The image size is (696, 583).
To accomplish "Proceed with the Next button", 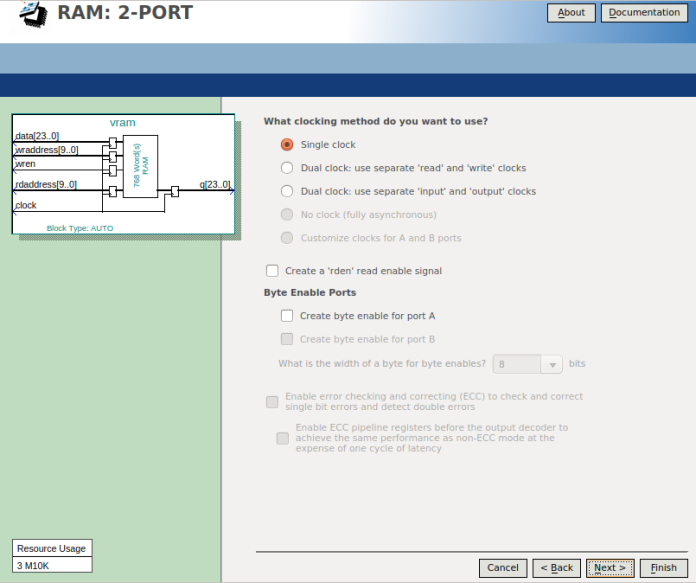I will [610, 568].
